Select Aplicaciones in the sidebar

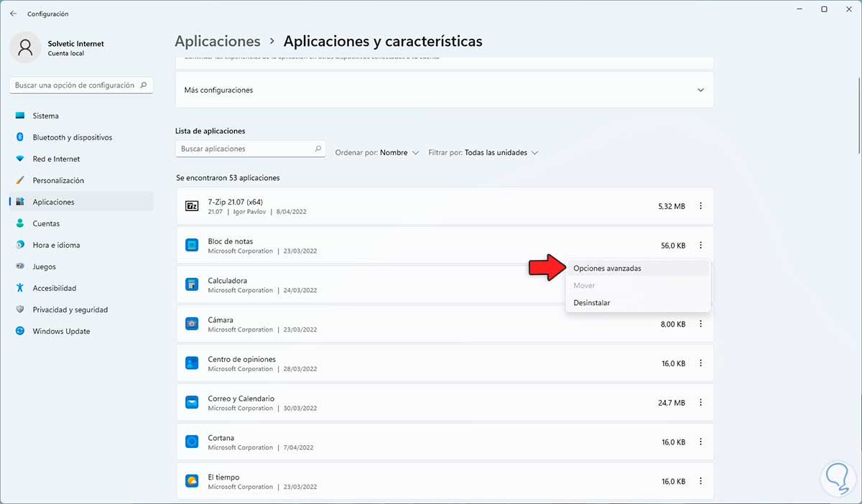(x=81, y=202)
